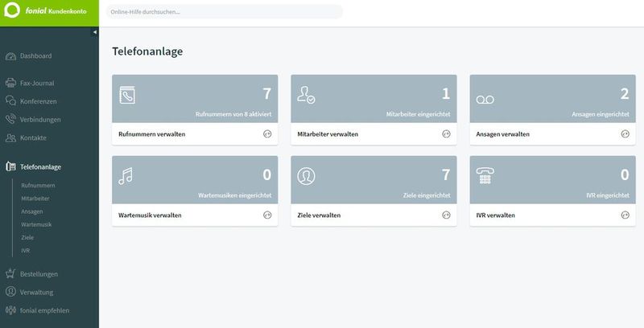The image size is (644, 328).
Task: Click the 'Mitarbeiter eingerichtet' text
Action: coord(418,114)
